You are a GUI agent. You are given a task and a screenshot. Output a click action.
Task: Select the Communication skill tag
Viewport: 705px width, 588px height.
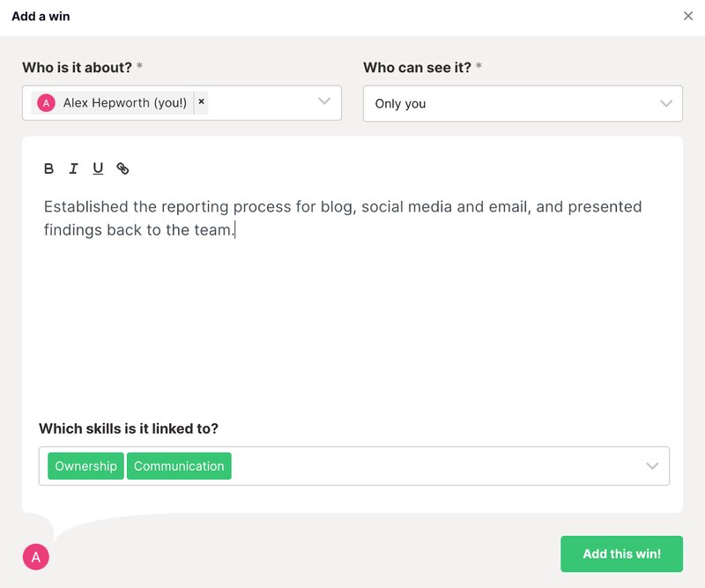179,466
